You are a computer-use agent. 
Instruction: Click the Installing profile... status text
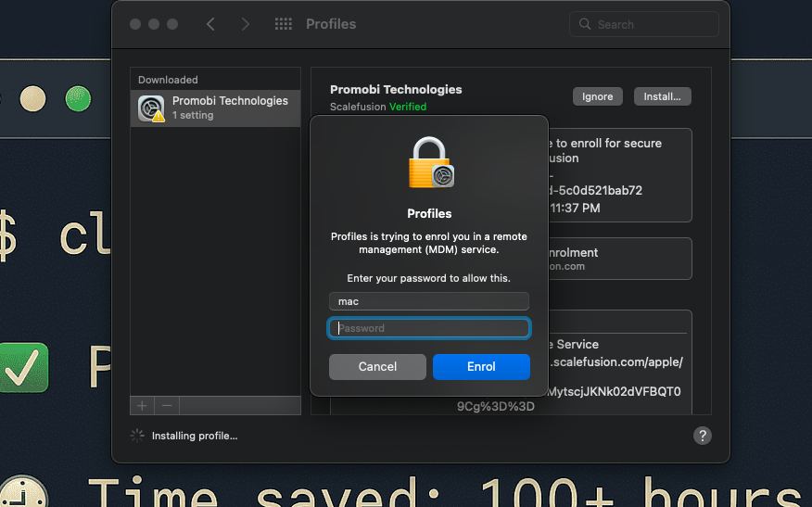click(x=195, y=436)
